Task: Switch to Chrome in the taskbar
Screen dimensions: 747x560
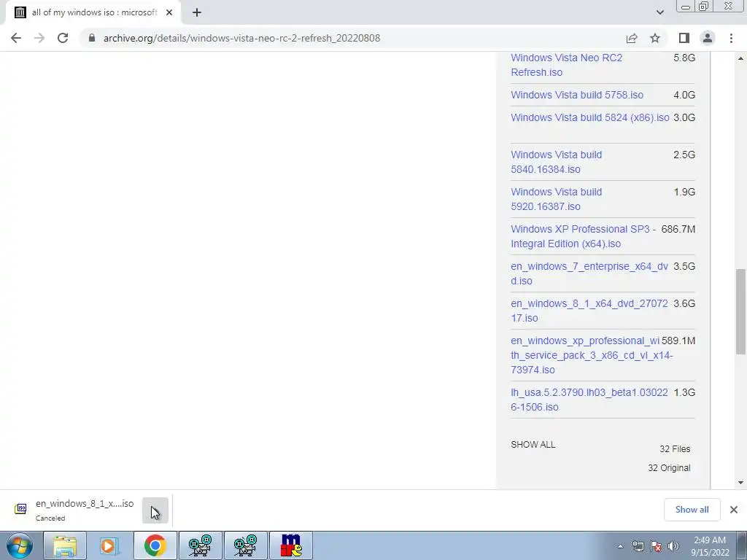Action: point(155,545)
